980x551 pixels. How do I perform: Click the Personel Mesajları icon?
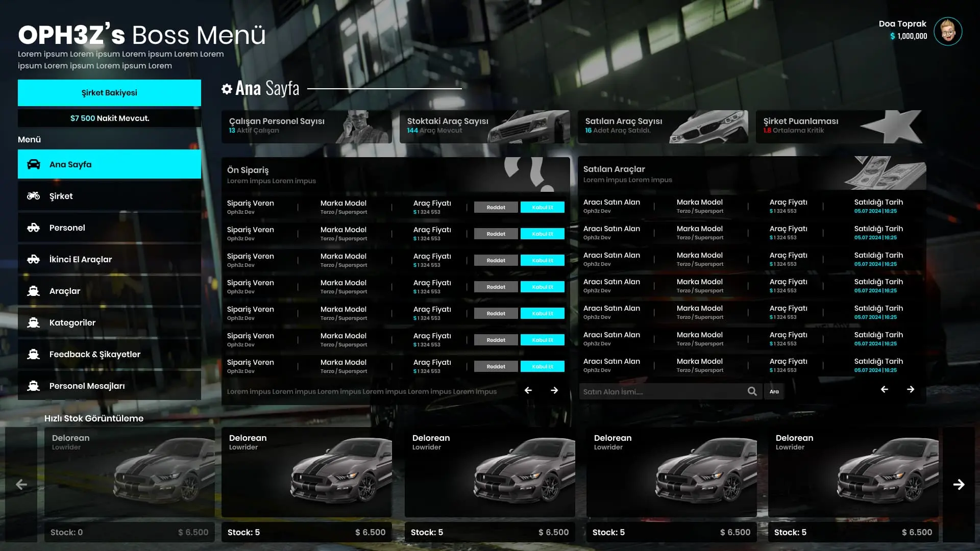tap(33, 386)
